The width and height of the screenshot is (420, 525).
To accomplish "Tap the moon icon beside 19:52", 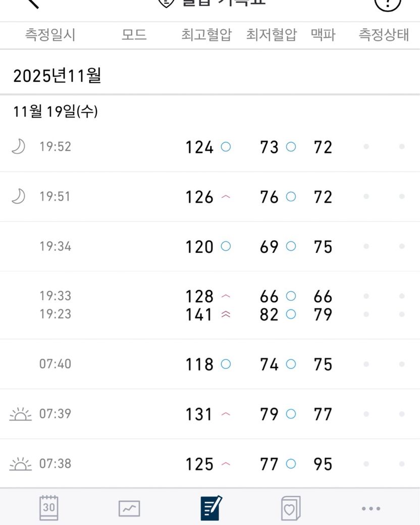I will coord(18,147).
